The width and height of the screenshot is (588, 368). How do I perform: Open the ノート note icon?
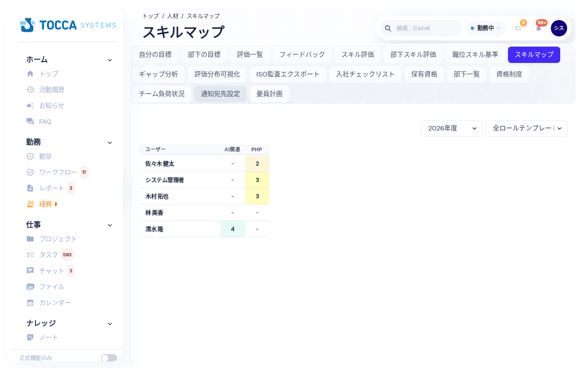[x=30, y=337]
